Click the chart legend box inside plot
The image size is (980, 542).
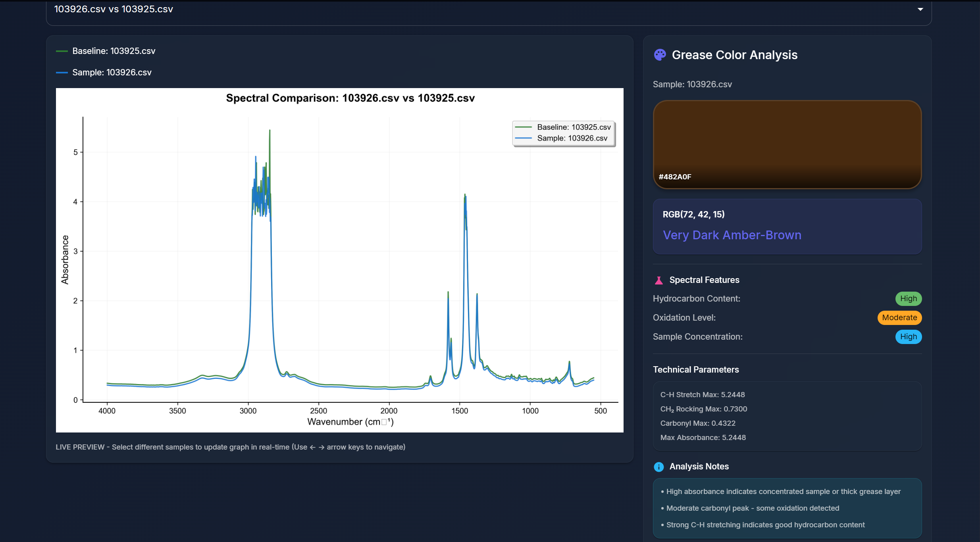564,133
